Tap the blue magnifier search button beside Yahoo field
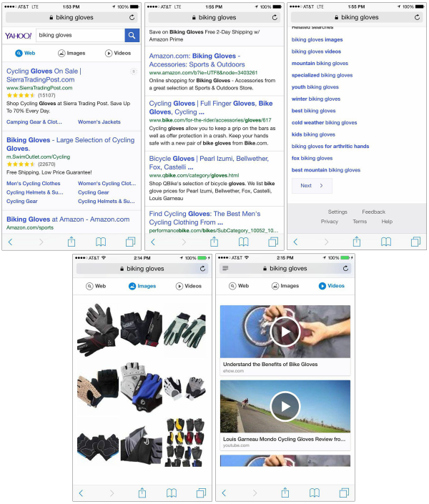Screen dimensions: 429x504 [132, 35]
